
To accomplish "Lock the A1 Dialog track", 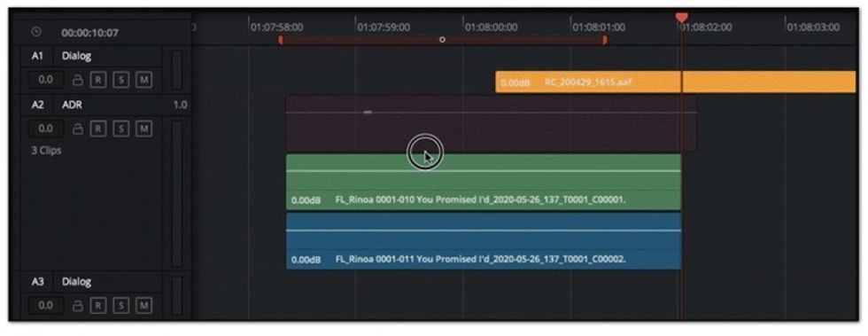I will (x=78, y=80).
